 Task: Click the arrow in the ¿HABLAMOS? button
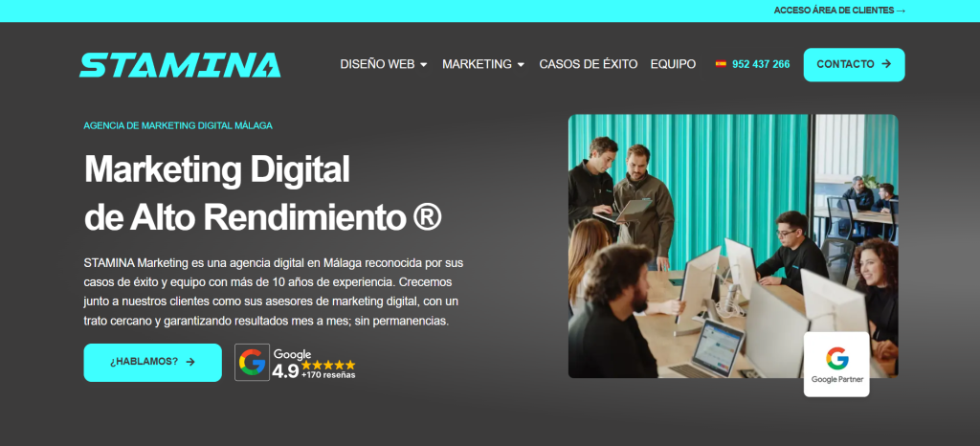click(190, 362)
